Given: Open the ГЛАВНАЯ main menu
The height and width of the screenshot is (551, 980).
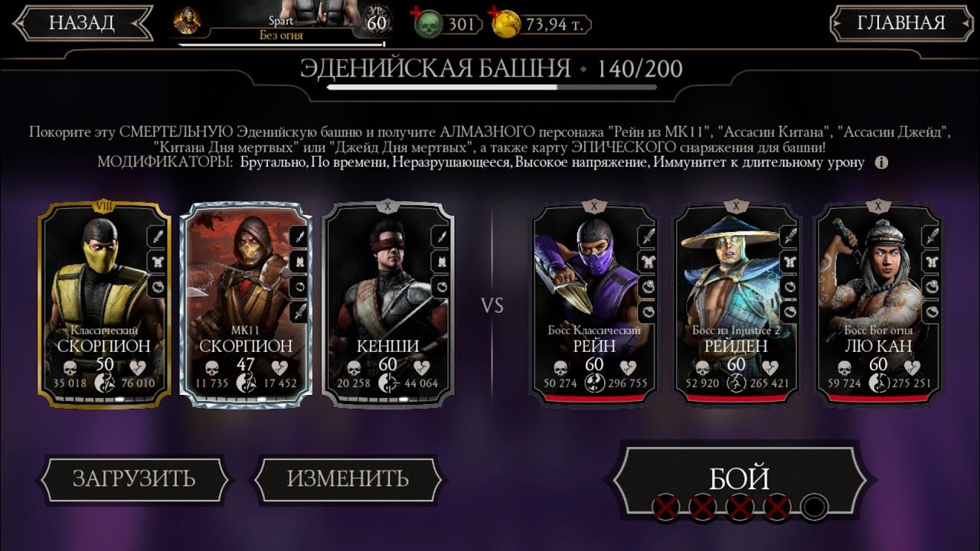Looking at the screenshot, I should click(x=900, y=23).
